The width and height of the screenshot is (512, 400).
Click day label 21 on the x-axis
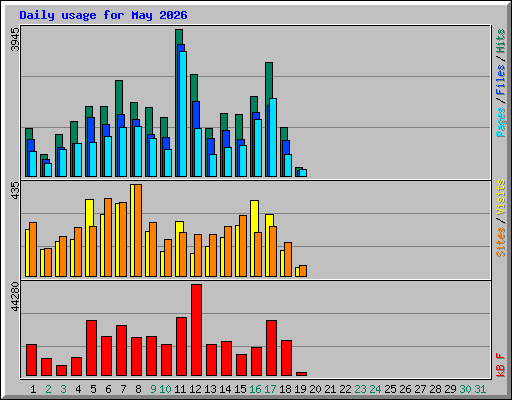tap(330, 389)
